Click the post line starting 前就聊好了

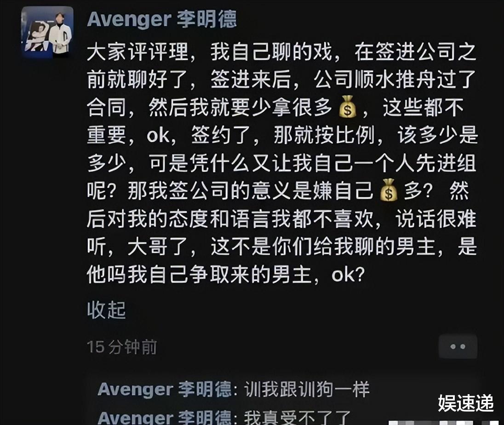[x=281, y=80]
